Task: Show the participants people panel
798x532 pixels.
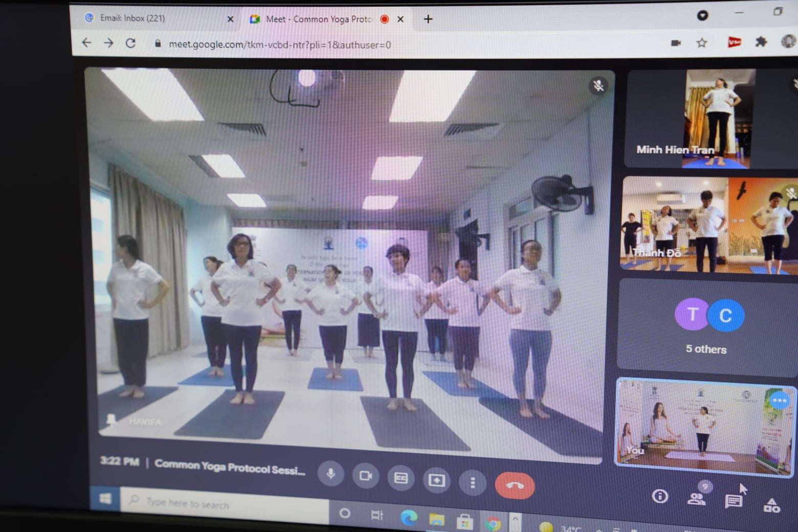Action: pyautogui.click(x=696, y=498)
